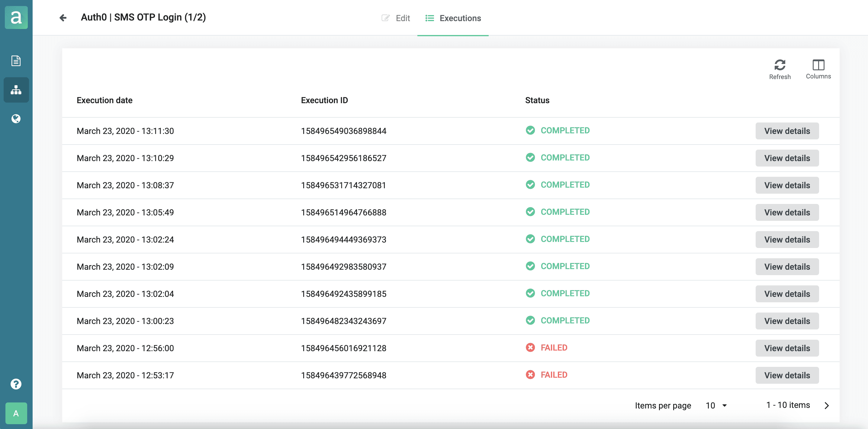Select execution ID 158496531714327081
868x429 pixels.
[x=343, y=186]
